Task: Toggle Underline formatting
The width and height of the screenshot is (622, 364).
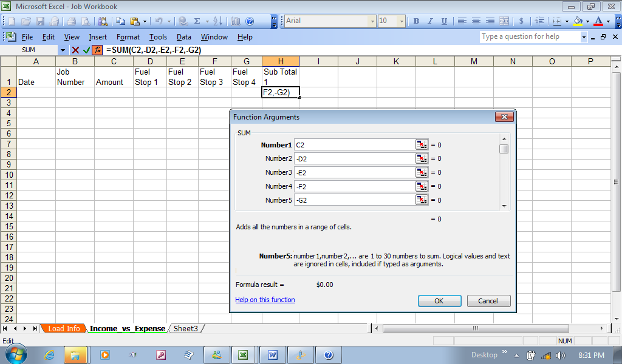Action: [x=444, y=21]
